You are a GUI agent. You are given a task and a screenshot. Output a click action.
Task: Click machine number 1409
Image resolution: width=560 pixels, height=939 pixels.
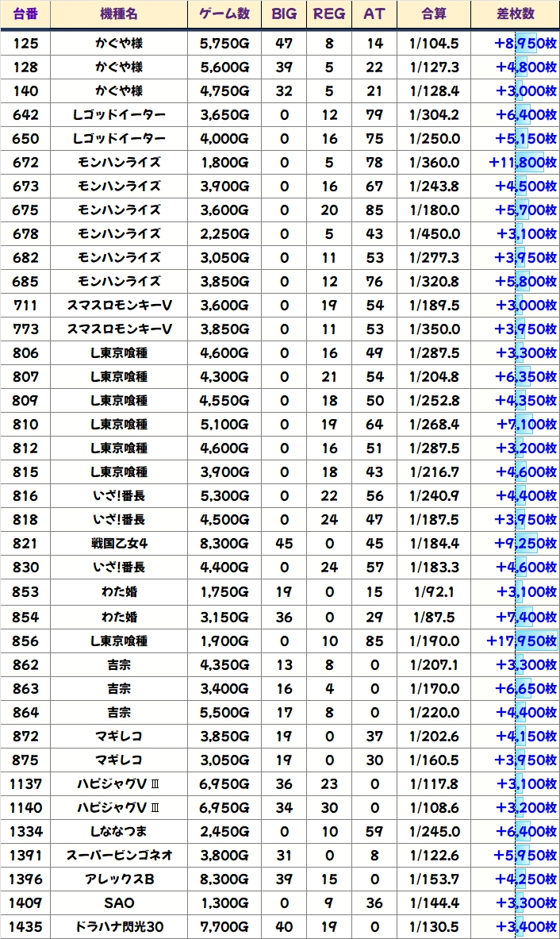pos(25,903)
